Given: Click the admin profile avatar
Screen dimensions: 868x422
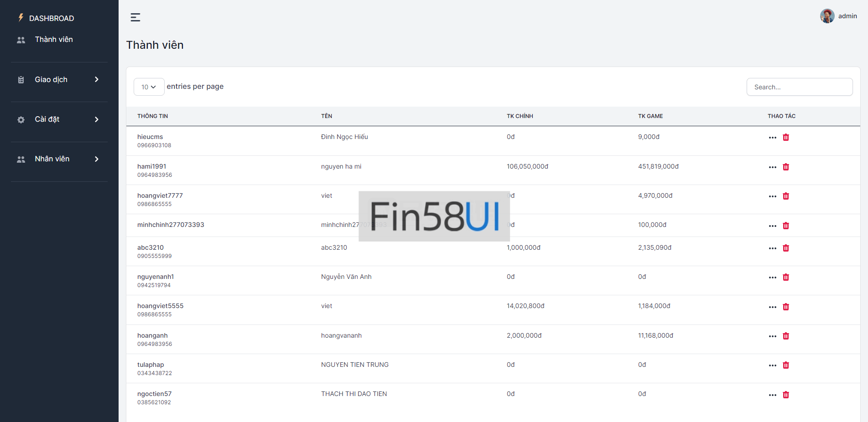Looking at the screenshot, I should pyautogui.click(x=827, y=16).
